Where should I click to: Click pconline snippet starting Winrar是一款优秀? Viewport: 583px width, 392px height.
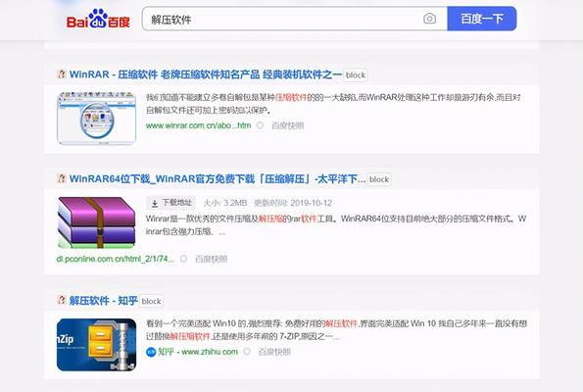point(336,225)
